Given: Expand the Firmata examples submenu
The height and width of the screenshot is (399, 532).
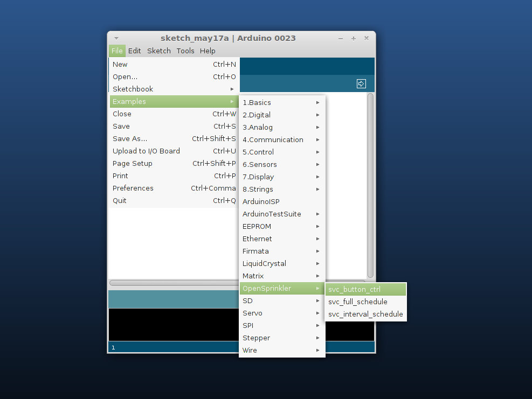Looking at the screenshot, I should coord(282,251).
